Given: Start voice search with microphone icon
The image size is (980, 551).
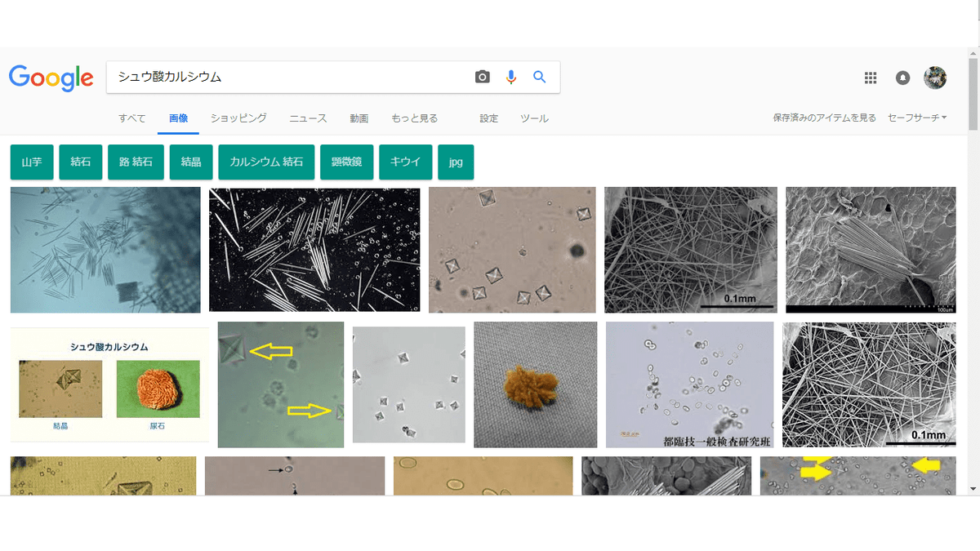Looking at the screenshot, I should click(511, 77).
